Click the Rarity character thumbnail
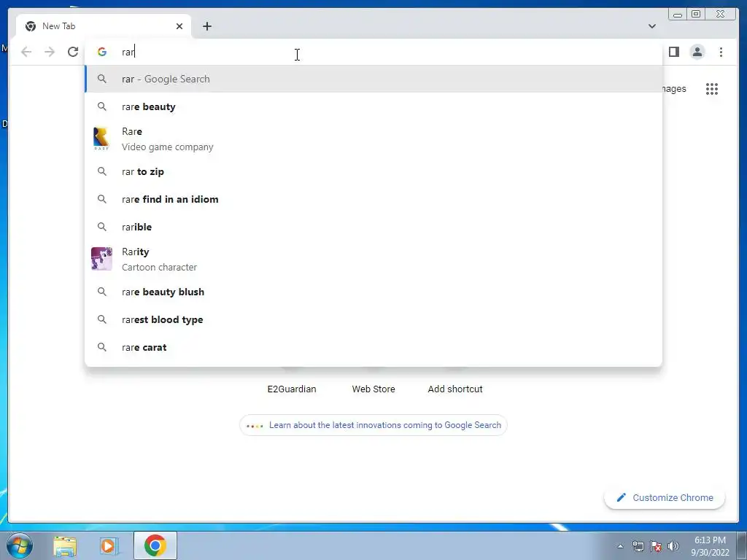The height and width of the screenshot is (560, 747). 101,259
